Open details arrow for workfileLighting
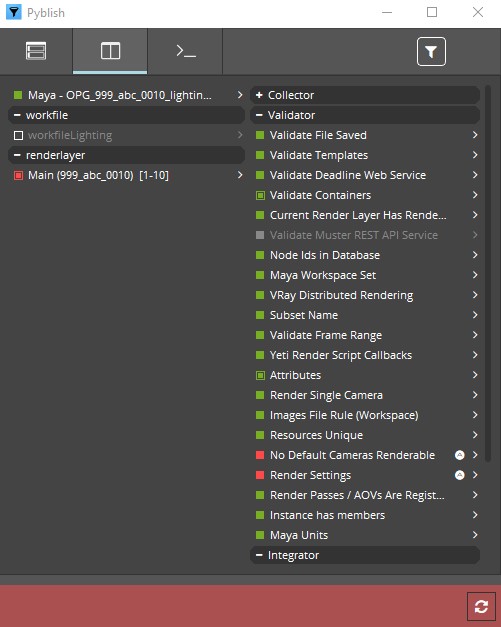 [x=240, y=135]
